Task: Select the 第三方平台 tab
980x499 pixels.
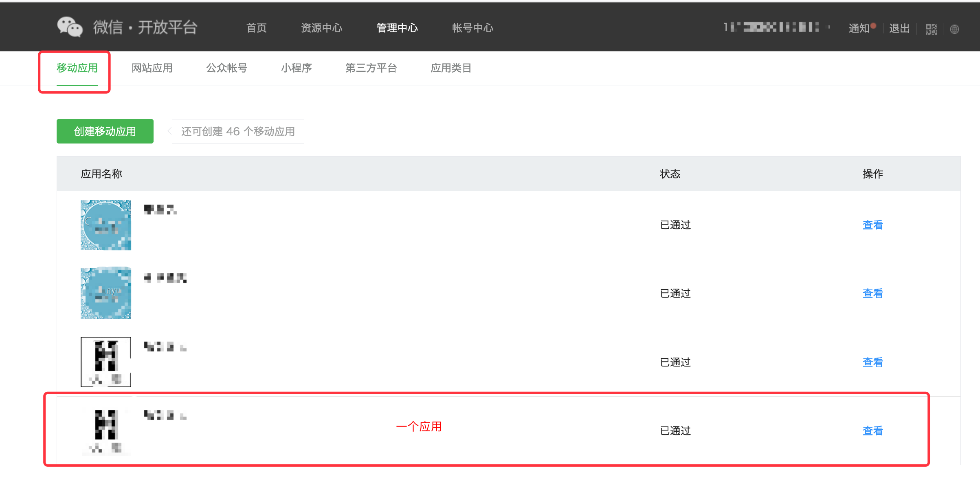Action: pos(371,68)
